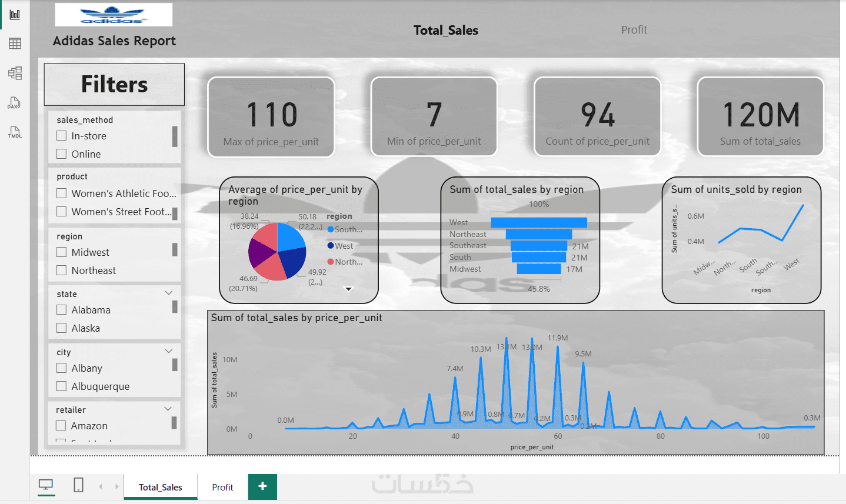Click the retailer slicer scrollbar

pyautogui.click(x=174, y=423)
